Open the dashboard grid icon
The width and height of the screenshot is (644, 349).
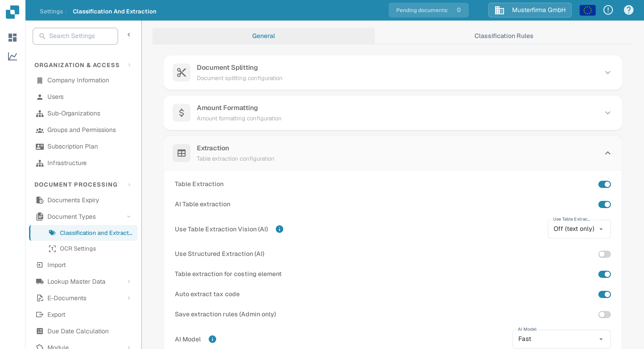[x=13, y=38]
